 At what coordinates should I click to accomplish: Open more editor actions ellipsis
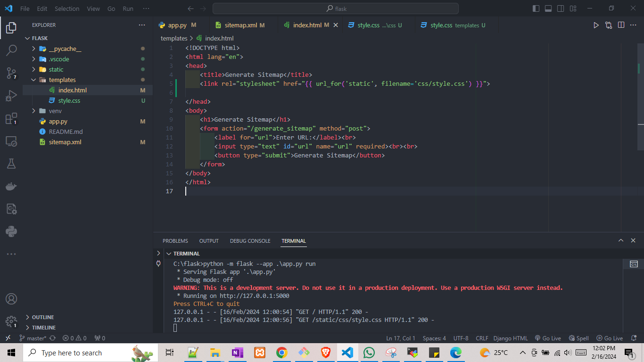(x=634, y=25)
